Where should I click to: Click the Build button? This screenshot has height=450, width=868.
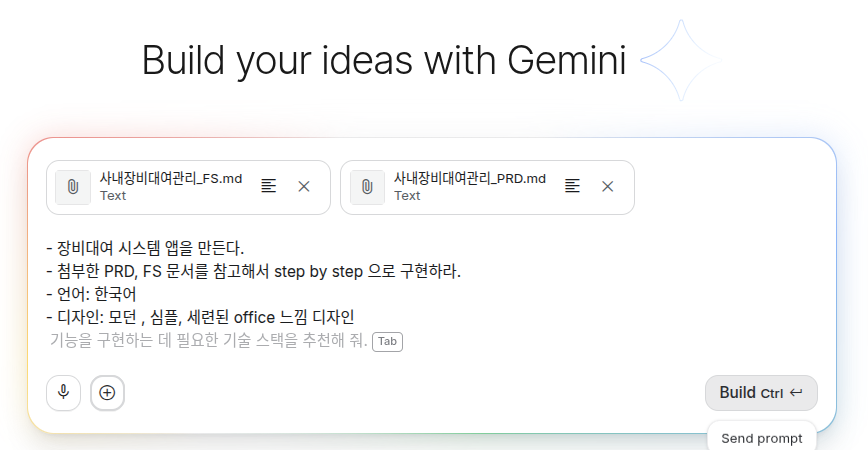[761, 393]
